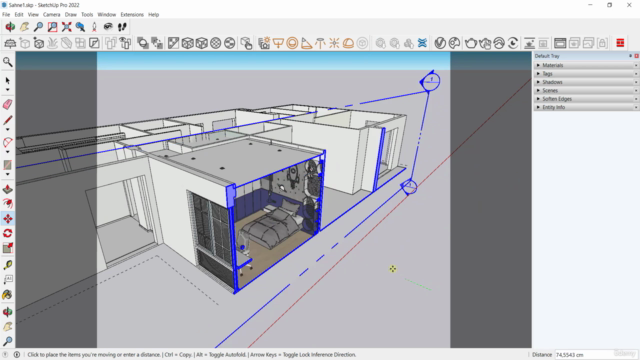Open the File menu
Image resolution: width=640 pixels, height=360 pixels.
pyautogui.click(x=6, y=15)
